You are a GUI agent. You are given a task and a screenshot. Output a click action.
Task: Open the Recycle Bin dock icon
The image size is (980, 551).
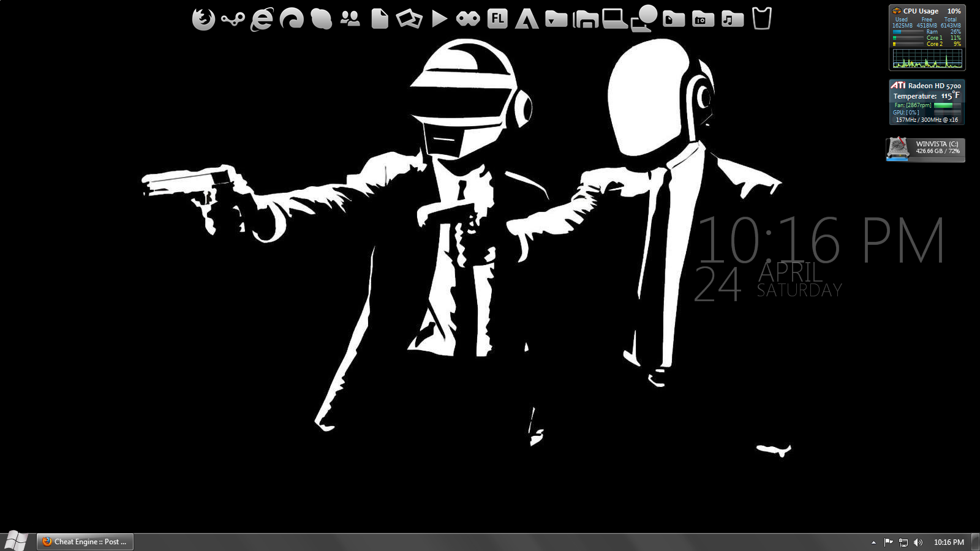click(x=762, y=18)
